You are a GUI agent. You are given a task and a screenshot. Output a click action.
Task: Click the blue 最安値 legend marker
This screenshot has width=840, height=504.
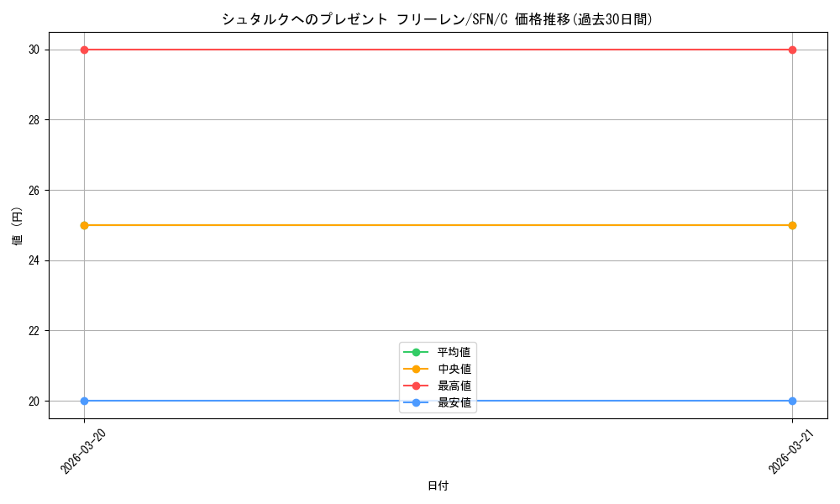(416, 402)
